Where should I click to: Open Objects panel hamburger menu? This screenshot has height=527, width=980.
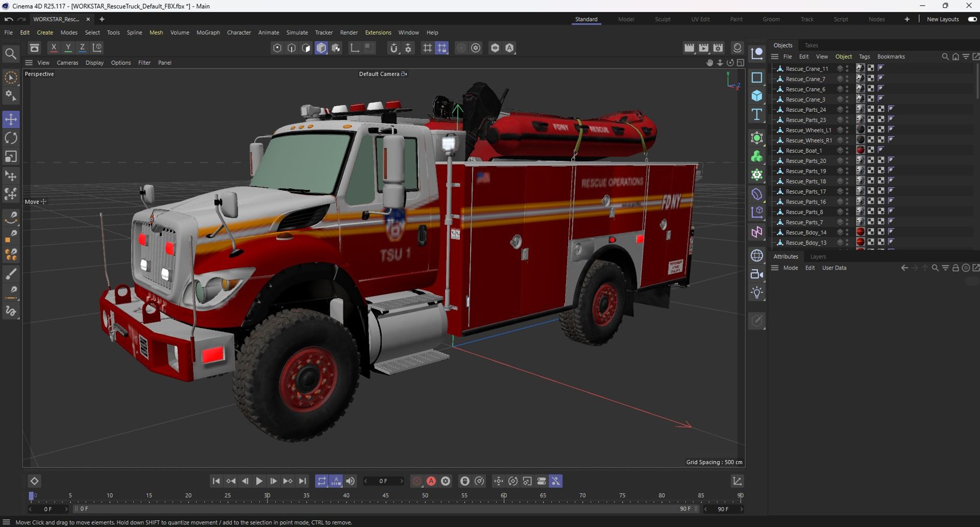(774, 57)
